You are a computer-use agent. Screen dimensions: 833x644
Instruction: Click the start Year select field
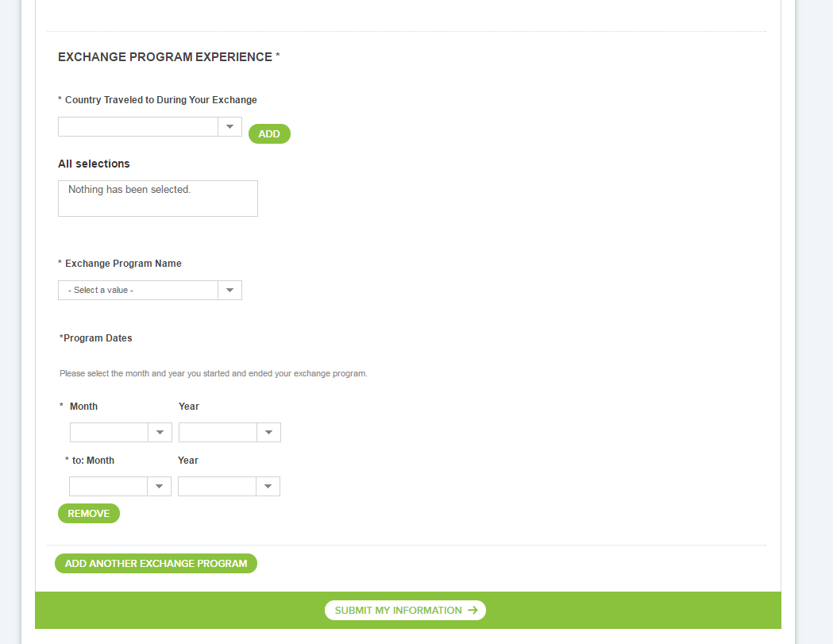(218, 433)
